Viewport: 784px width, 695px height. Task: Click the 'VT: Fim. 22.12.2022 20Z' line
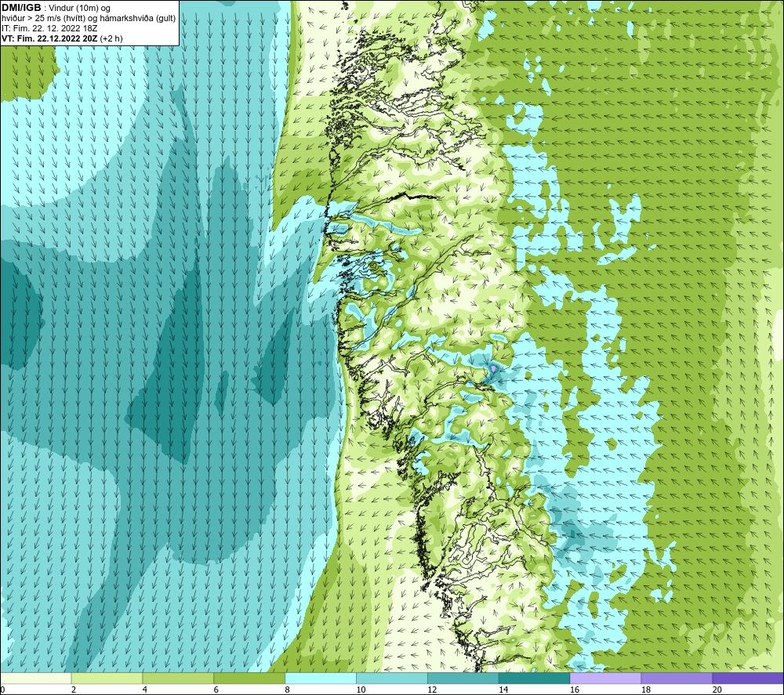click(x=50, y=38)
